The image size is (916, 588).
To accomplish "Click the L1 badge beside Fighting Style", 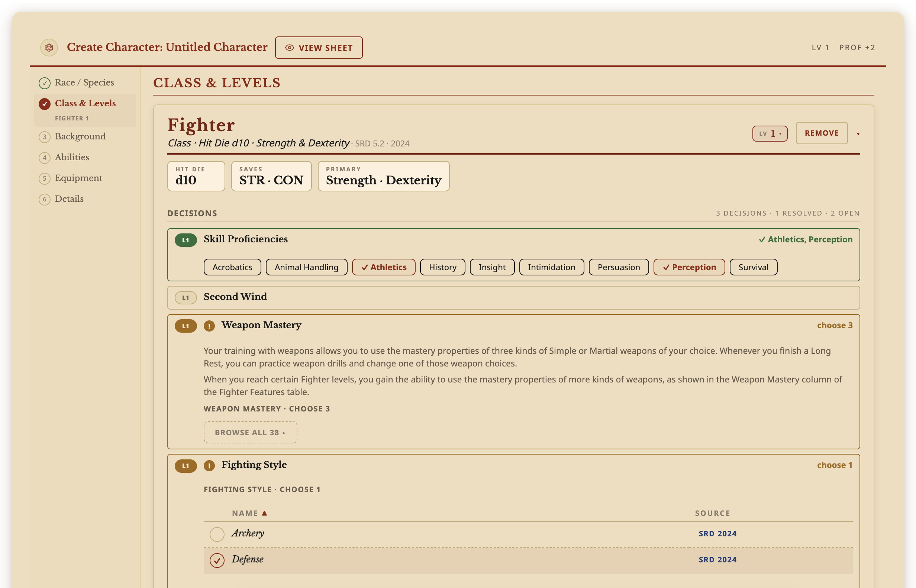I will click(186, 466).
